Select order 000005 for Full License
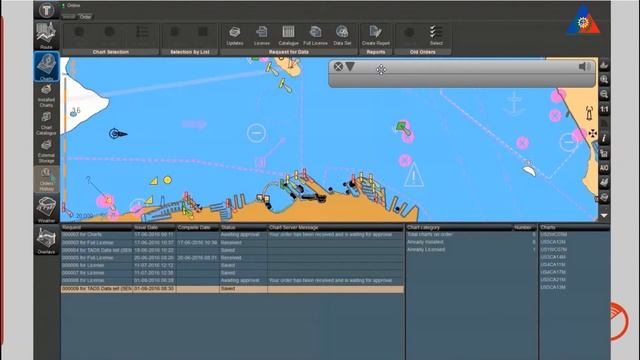640x360 pixels. [x=232, y=258]
